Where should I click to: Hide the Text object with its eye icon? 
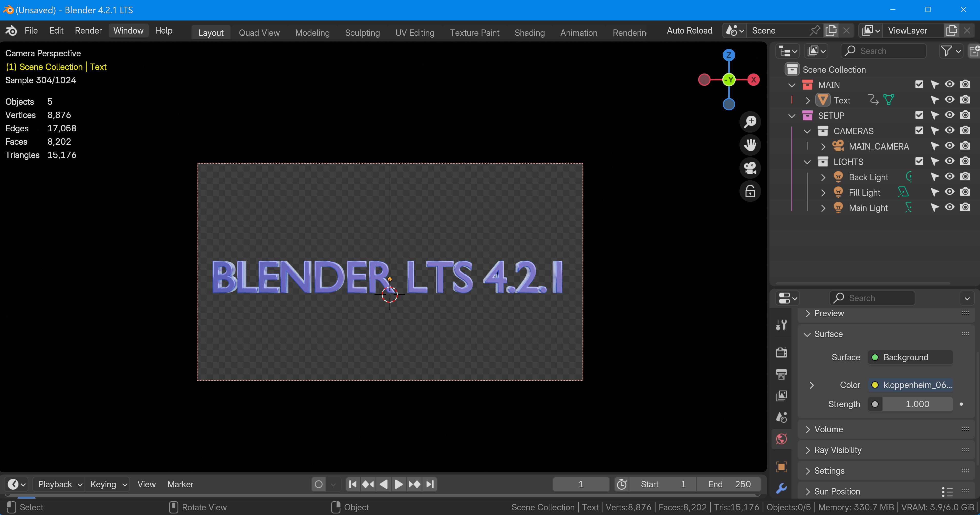pyautogui.click(x=950, y=100)
